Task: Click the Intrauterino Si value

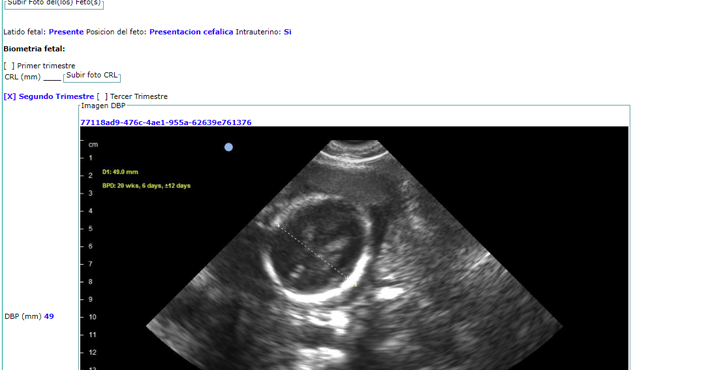Action: point(288,32)
